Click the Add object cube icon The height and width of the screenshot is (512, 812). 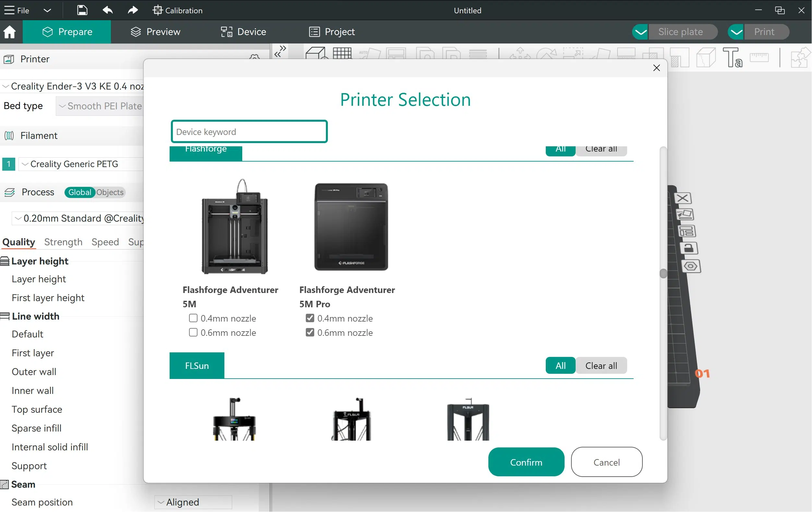[316, 53]
